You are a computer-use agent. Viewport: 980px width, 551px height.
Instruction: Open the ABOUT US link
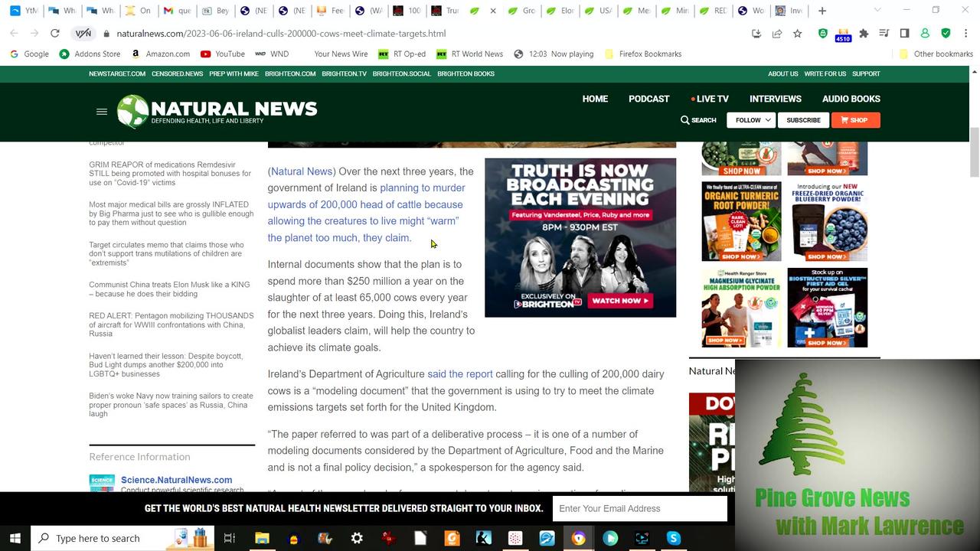tap(782, 73)
